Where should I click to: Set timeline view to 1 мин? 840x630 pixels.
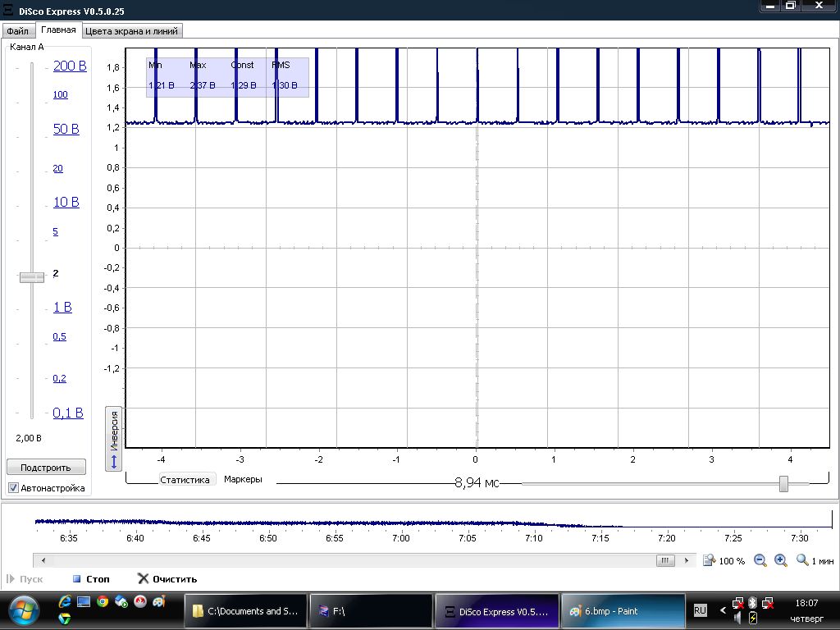pos(815,561)
